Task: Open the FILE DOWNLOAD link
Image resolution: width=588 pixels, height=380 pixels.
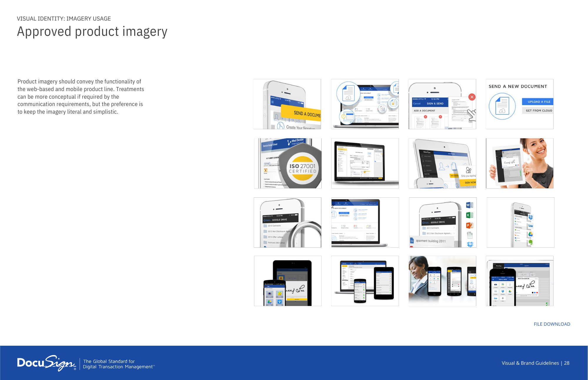Action: 552,324
